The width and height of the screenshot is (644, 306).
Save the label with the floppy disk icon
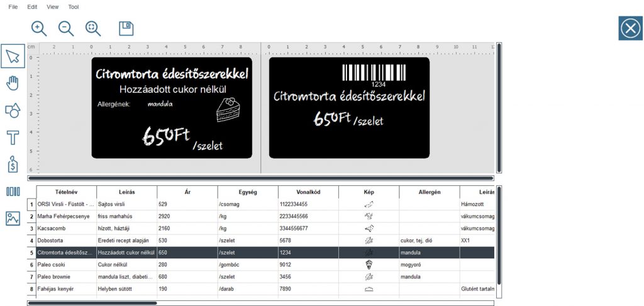(x=126, y=29)
